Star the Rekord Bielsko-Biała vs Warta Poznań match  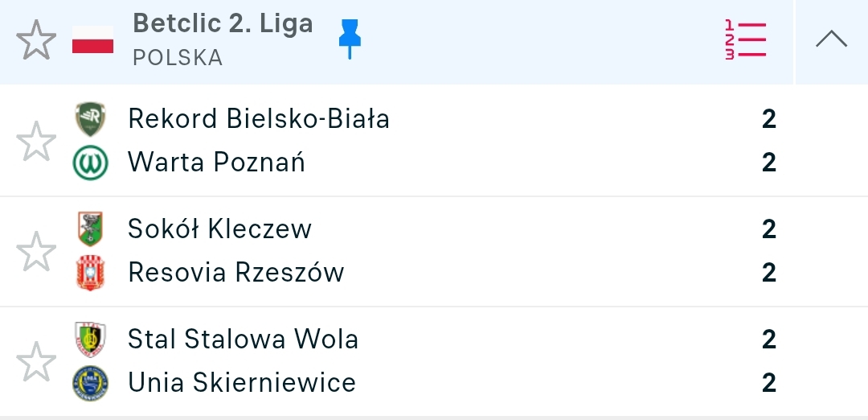coord(36,142)
